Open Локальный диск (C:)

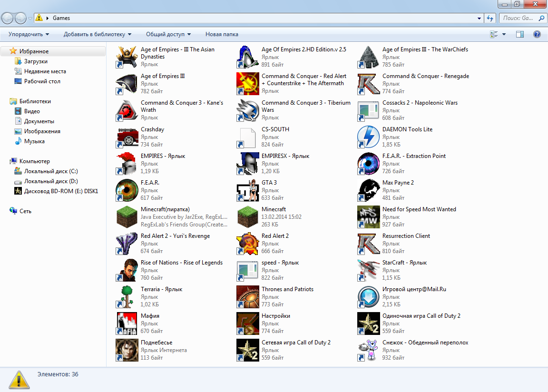tap(51, 171)
